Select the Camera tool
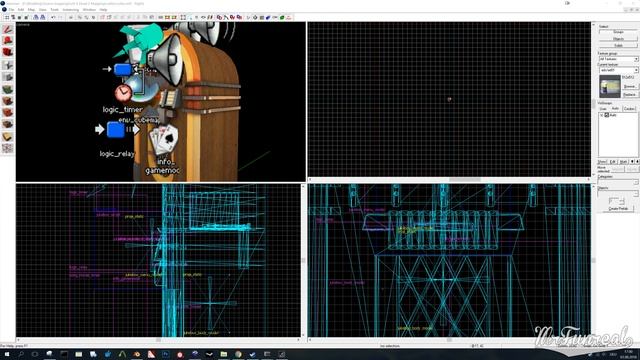This screenshot has width=640, height=360. [7, 52]
